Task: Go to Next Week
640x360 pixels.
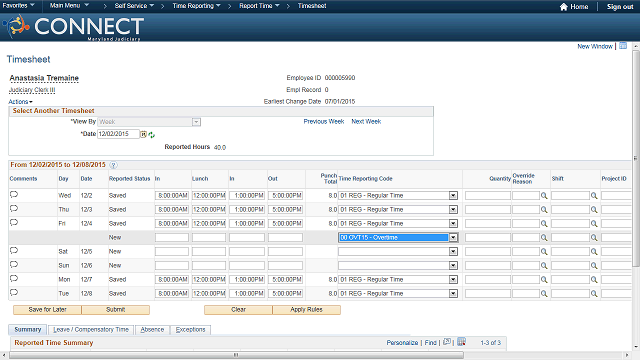Action: click(366, 122)
